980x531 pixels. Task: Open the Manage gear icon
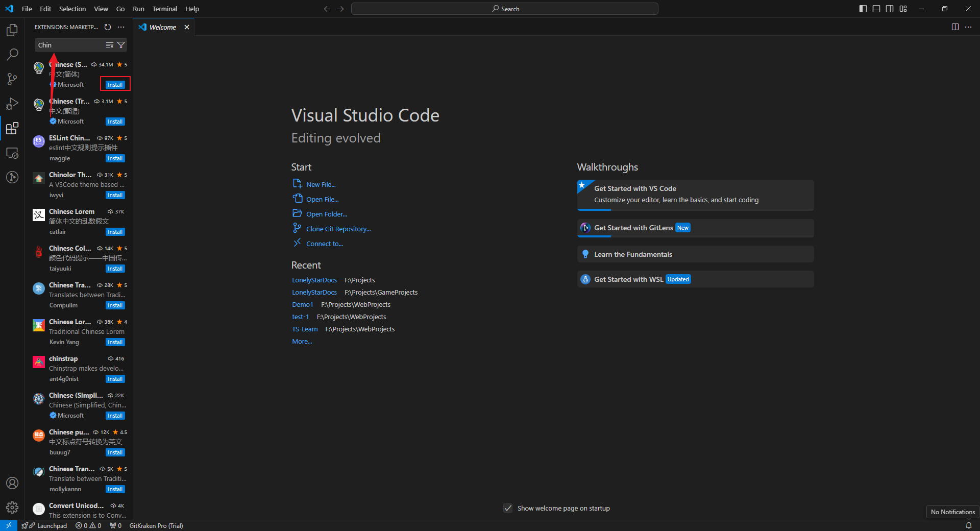(12, 508)
